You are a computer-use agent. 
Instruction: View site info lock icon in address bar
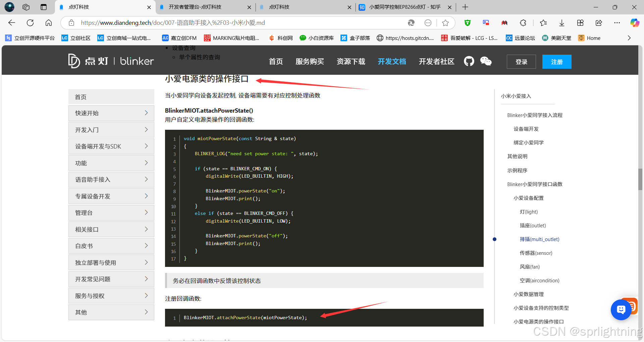tap(71, 23)
